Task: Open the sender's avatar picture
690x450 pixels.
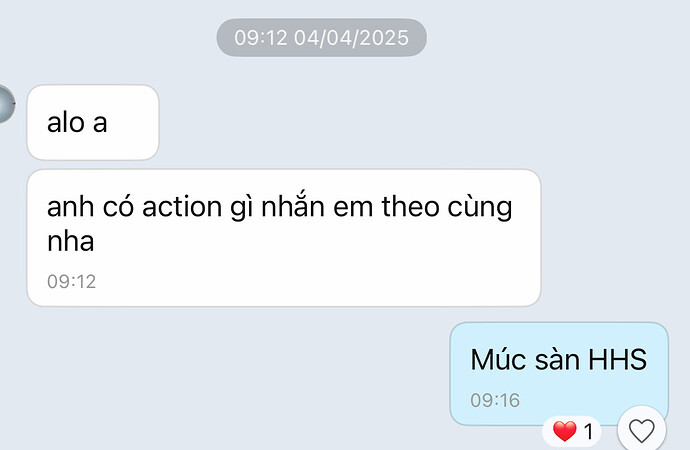Action: 6,104
